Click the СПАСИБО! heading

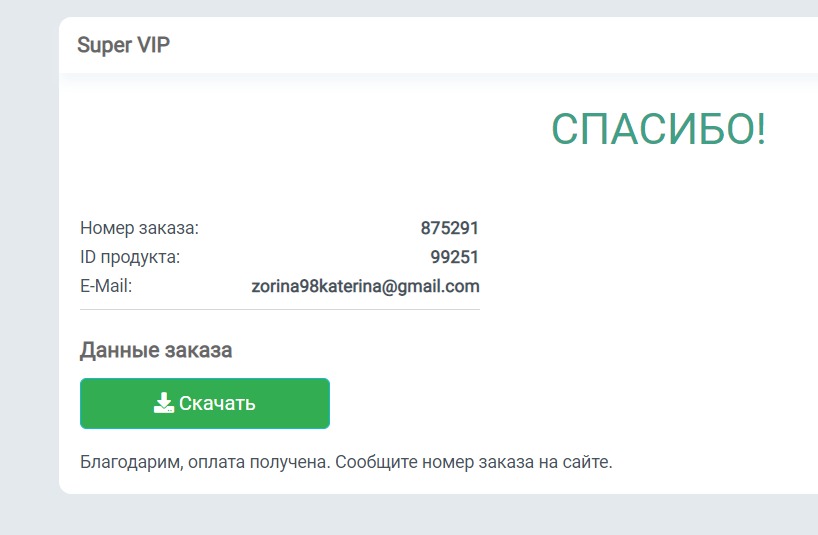(658, 129)
